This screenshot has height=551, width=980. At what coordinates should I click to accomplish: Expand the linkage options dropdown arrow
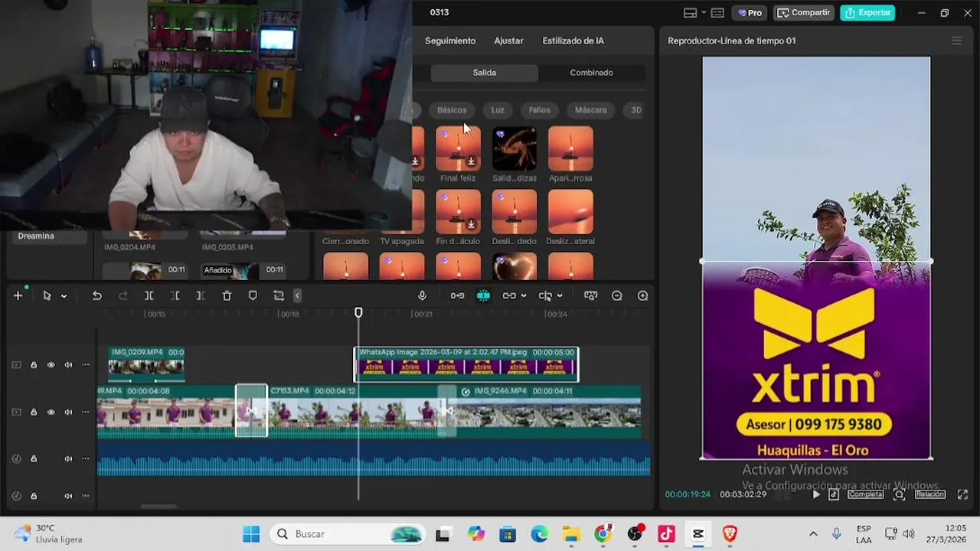(523, 296)
